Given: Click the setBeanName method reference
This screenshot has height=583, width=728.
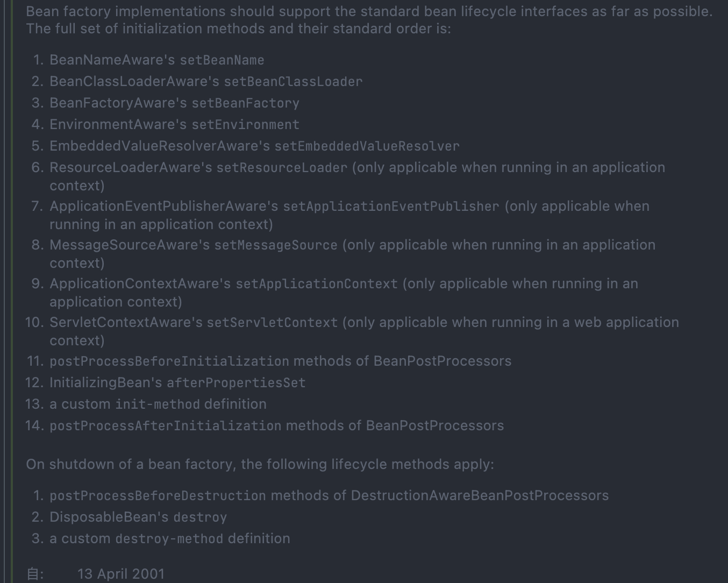Looking at the screenshot, I should click(222, 60).
